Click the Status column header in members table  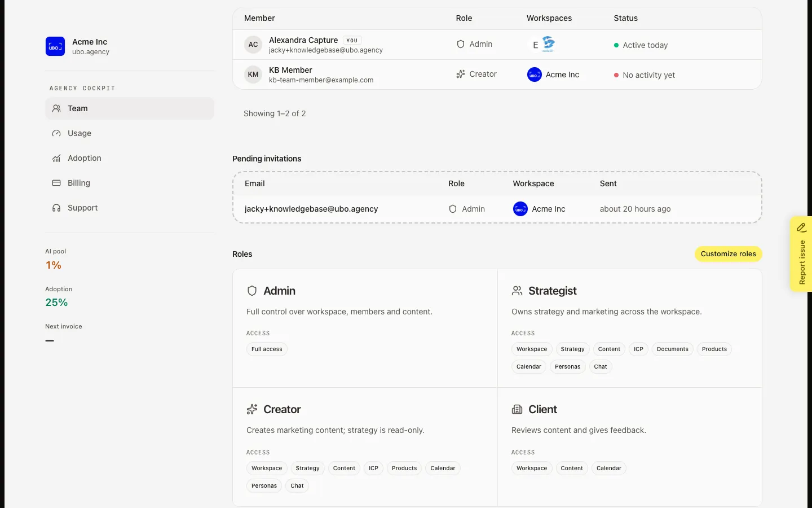(626, 18)
